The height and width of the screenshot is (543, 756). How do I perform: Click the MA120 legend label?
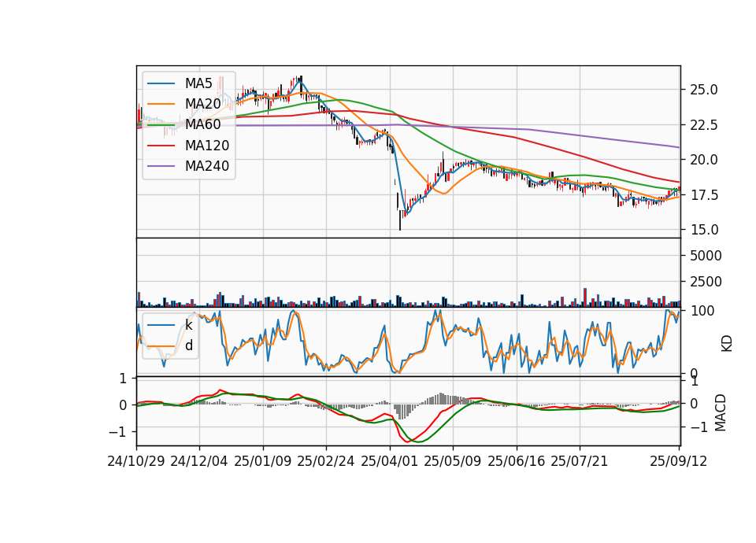coord(207,146)
